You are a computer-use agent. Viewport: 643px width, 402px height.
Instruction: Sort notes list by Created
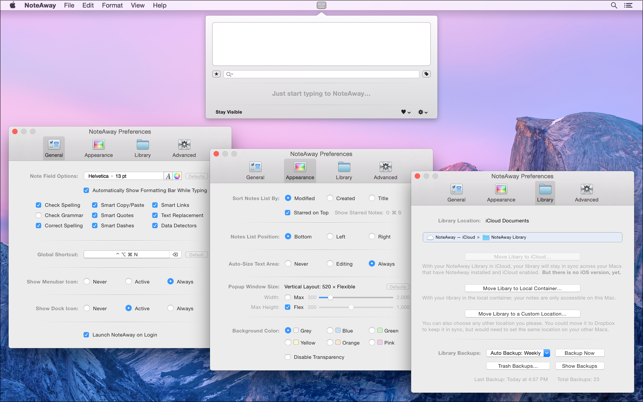(x=330, y=198)
